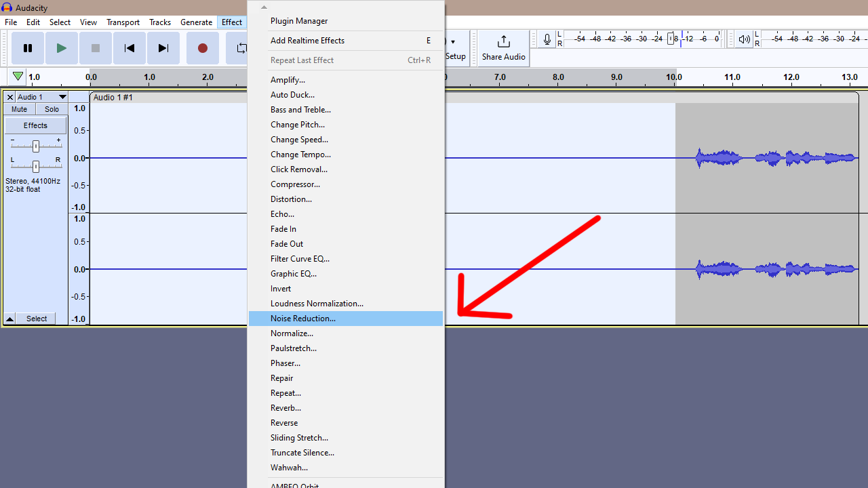
Task: Open the Compressor effect
Action: point(346,184)
